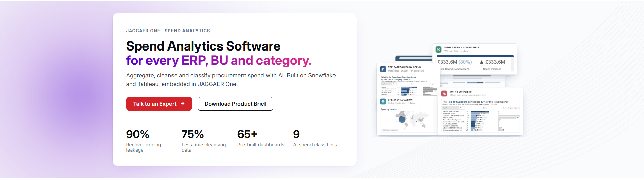The image size is (644, 180).
Task: Click the 75% Less time cleansing data stat
Action: coord(204,140)
